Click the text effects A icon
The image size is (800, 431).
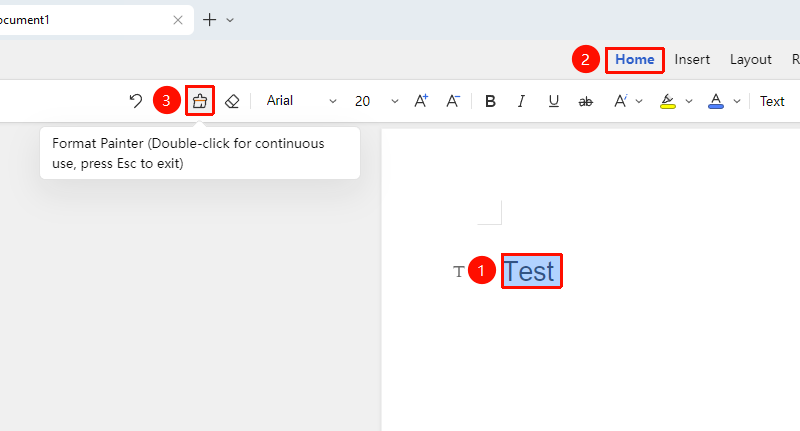(x=620, y=101)
